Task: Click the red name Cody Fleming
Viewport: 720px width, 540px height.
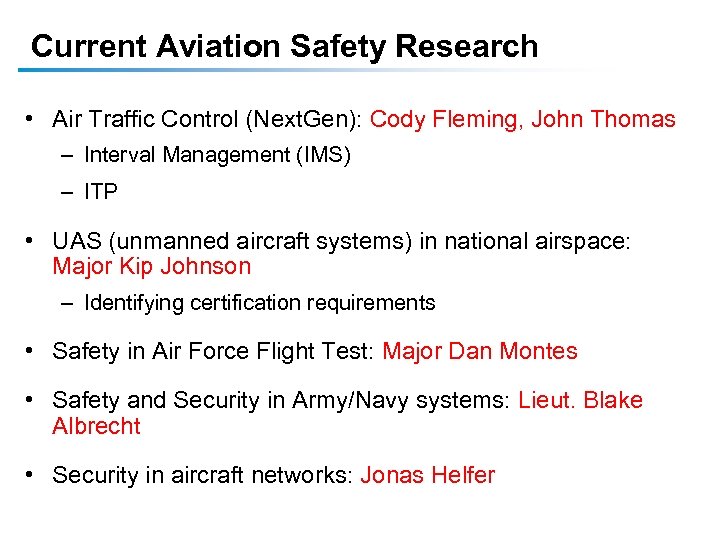Action: (x=444, y=120)
